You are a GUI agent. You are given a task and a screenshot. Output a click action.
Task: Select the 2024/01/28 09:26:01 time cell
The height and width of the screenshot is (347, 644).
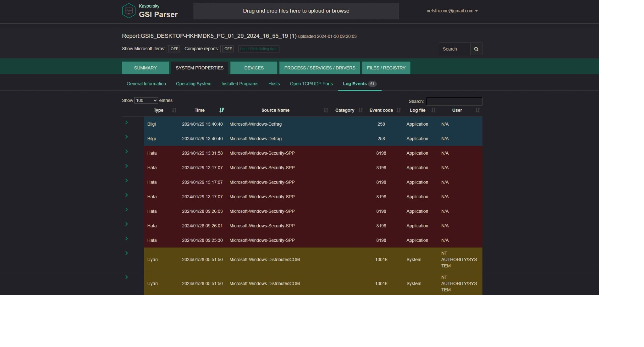[x=202, y=226]
